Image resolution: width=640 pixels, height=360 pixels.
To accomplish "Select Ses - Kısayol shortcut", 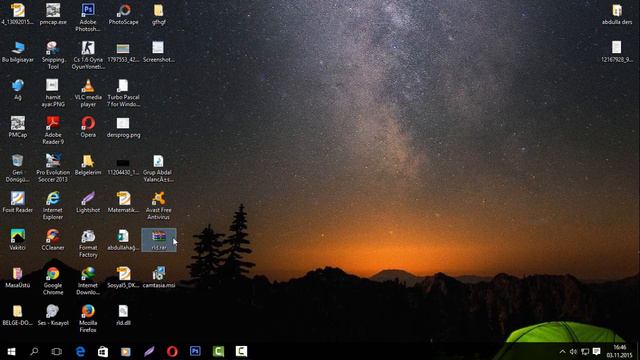I will [x=53, y=315].
